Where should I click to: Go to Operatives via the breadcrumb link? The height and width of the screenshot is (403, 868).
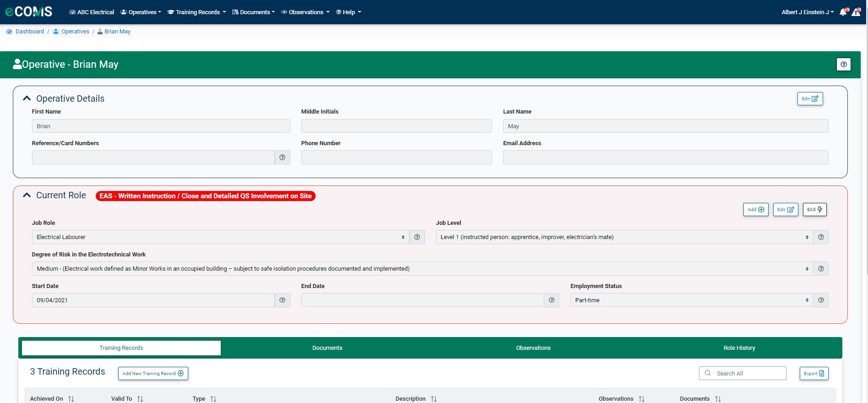pos(75,32)
